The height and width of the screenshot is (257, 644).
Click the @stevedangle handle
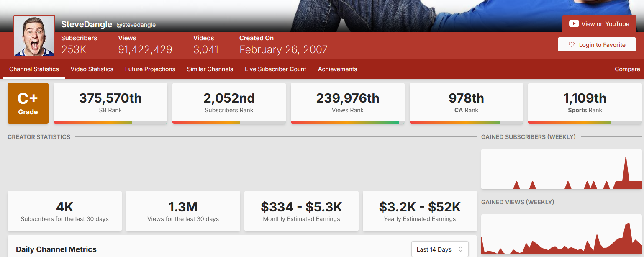(136, 25)
